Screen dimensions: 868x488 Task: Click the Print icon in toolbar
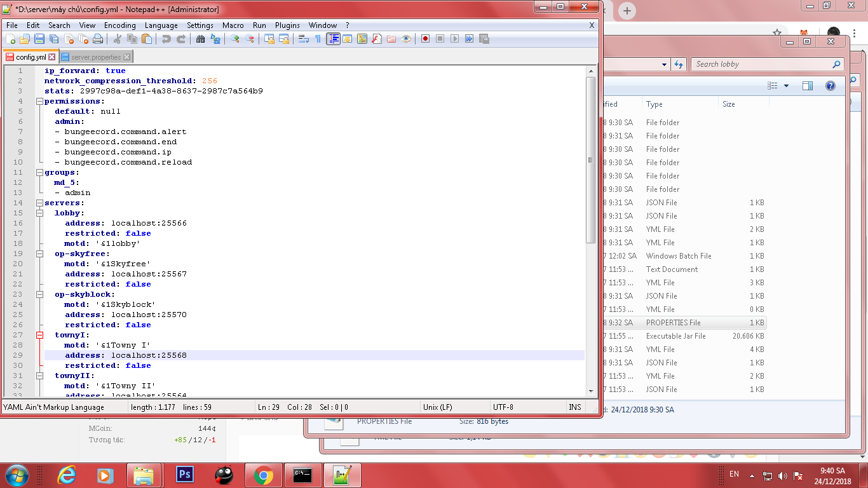(x=98, y=39)
